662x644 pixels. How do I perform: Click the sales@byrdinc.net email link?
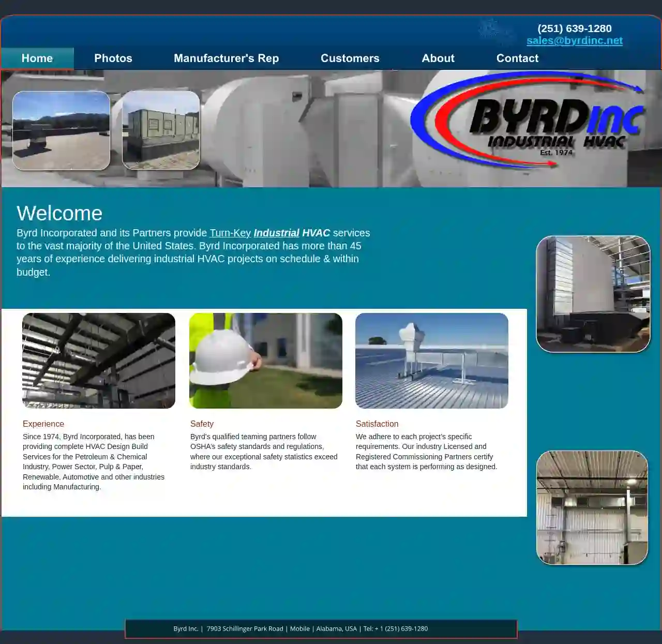(575, 40)
